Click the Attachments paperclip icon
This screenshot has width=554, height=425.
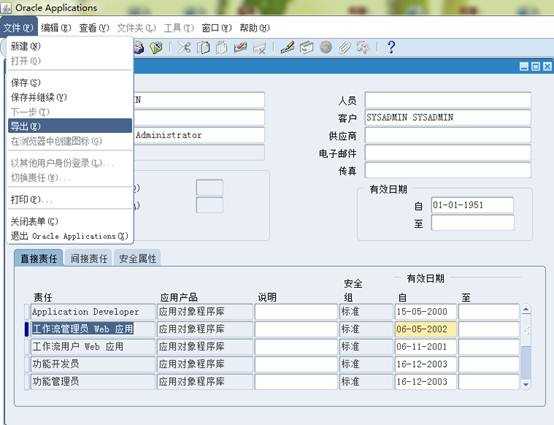click(x=344, y=47)
